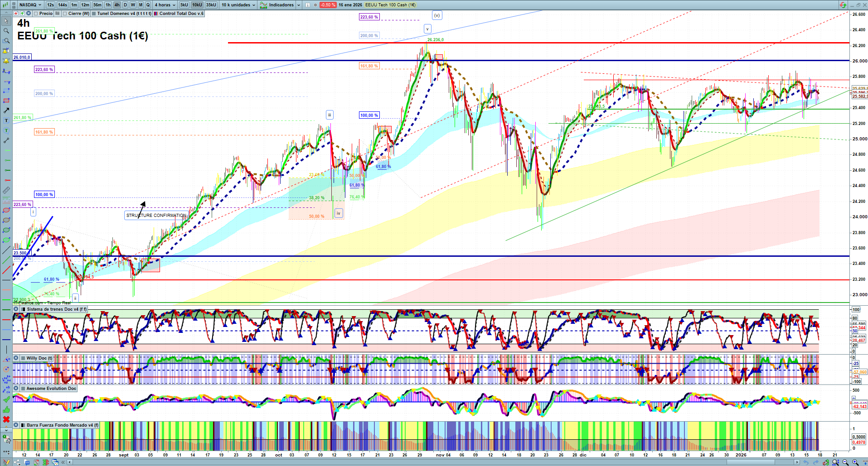
Task: Expand the Indicadores dropdown arrow
Action: click(x=298, y=5)
